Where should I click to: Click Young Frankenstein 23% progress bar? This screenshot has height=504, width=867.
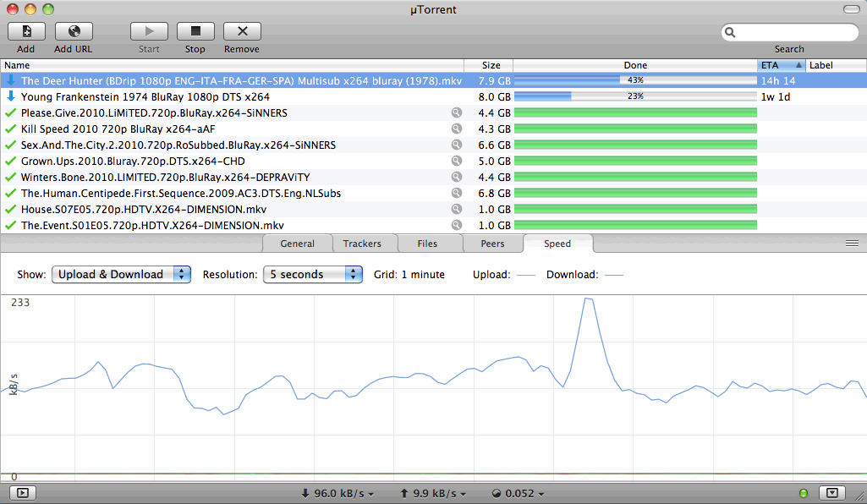coord(635,96)
